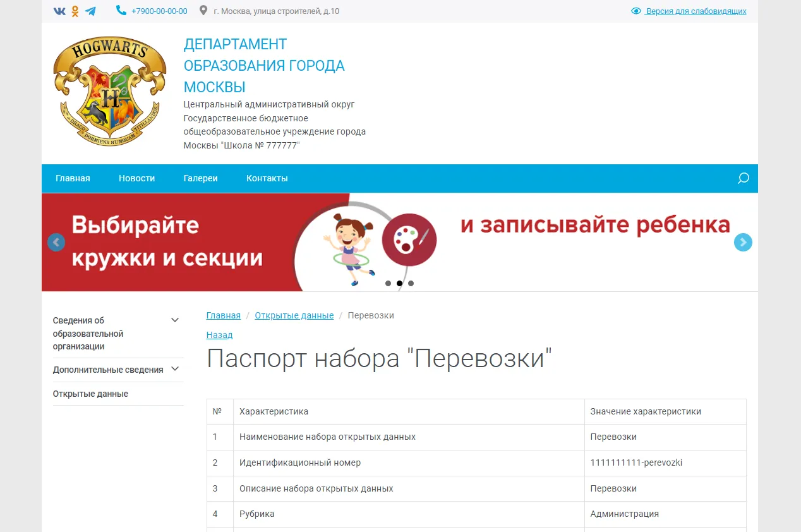Open 'Сведения об образовательной организации' sidebar item
This screenshot has width=801, height=532.
point(88,334)
